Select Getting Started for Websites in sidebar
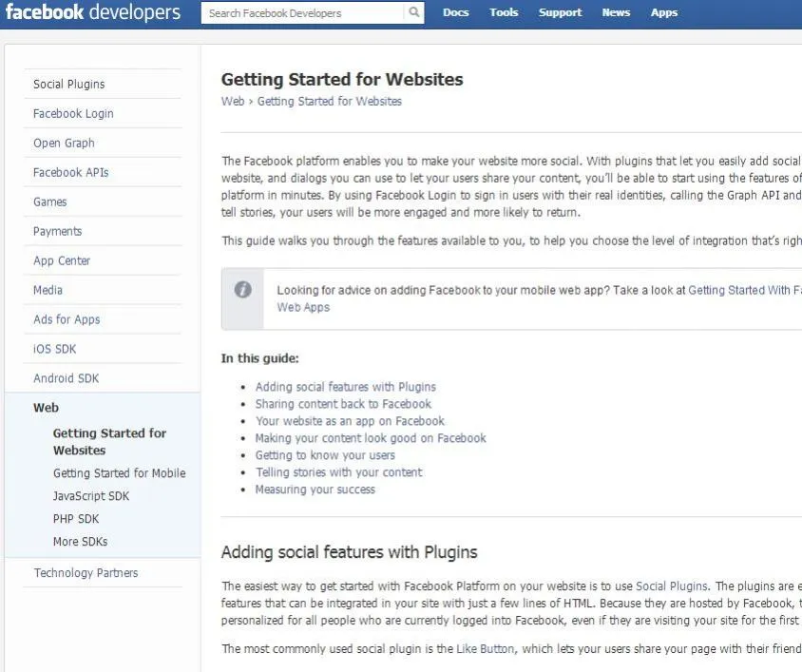 click(x=109, y=442)
